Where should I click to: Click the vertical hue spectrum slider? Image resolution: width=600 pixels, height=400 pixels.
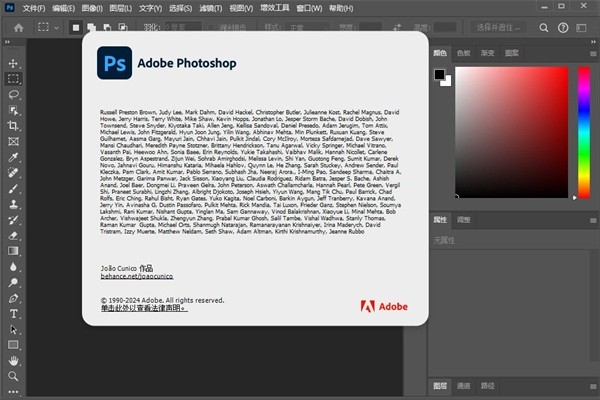click(x=584, y=132)
